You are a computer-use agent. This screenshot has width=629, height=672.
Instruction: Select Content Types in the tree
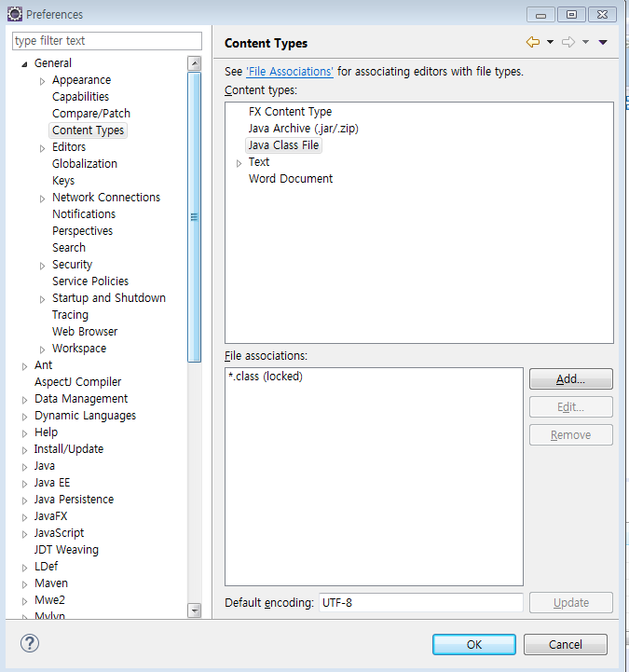(x=88, y=130)
